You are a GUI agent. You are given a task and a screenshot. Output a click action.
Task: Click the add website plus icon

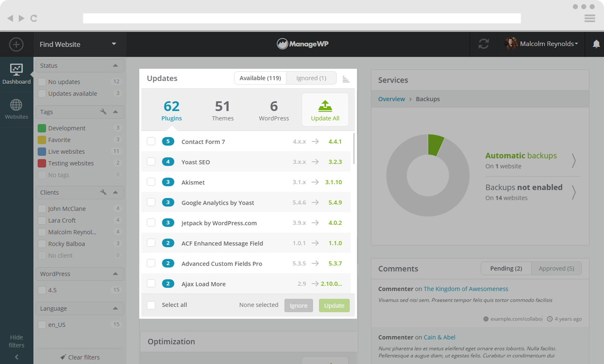click(16, 44)
